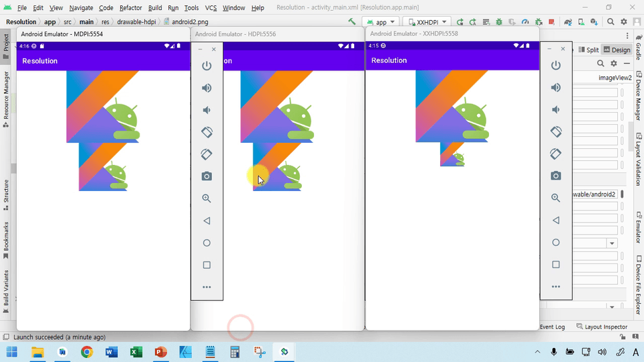Click Overview square on HDPI emulator toolbar
This screenshot has width=644, height=362.
click(207, 265)
